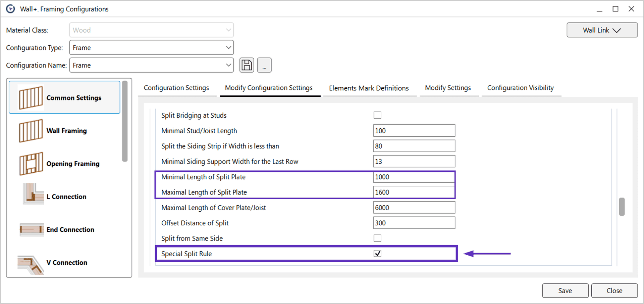Click Maximal Length of Split Plate field
The height and width of the screenshot is (304, 644).
414,192
